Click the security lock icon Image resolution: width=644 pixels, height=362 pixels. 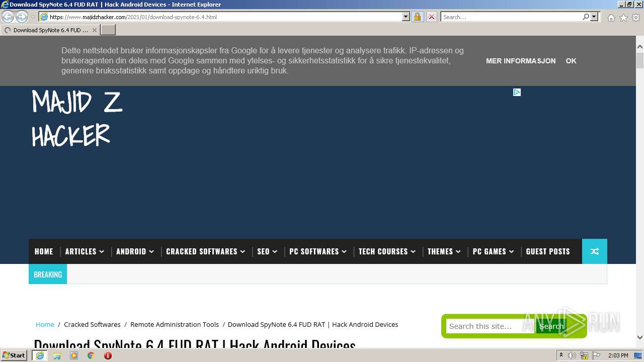(417, 17)
